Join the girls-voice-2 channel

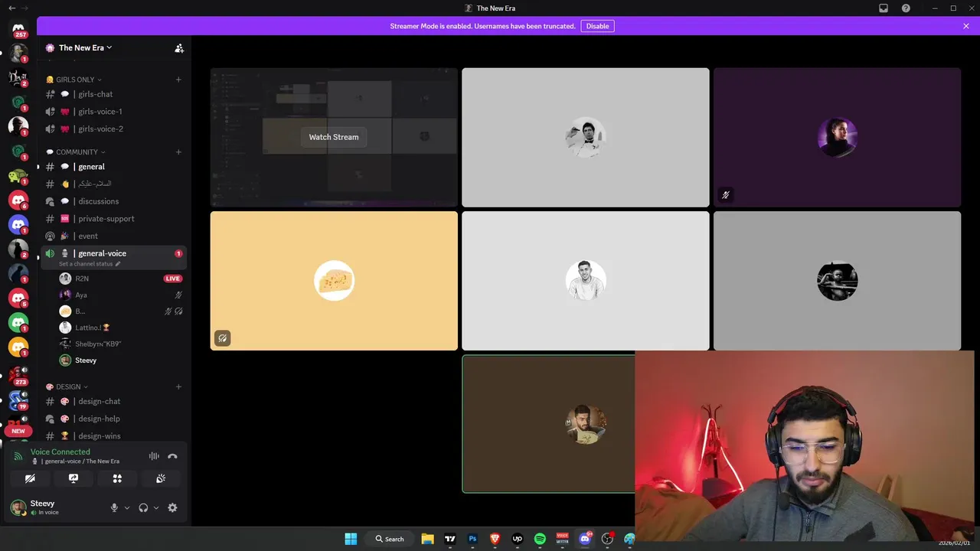(113, 129)
